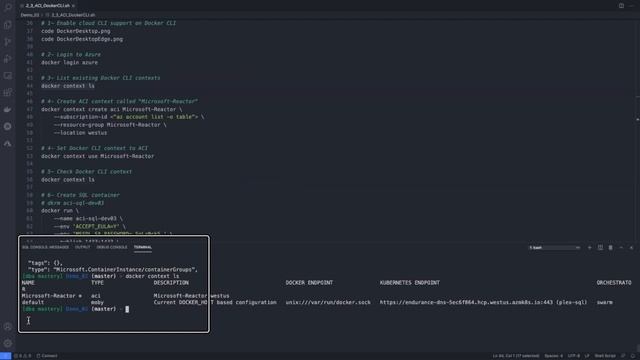Click 'docker context use Microsoft-Reactor' line
Image resolution: width=640 pixels, height=360 pixels.
(x=98, y=156)
